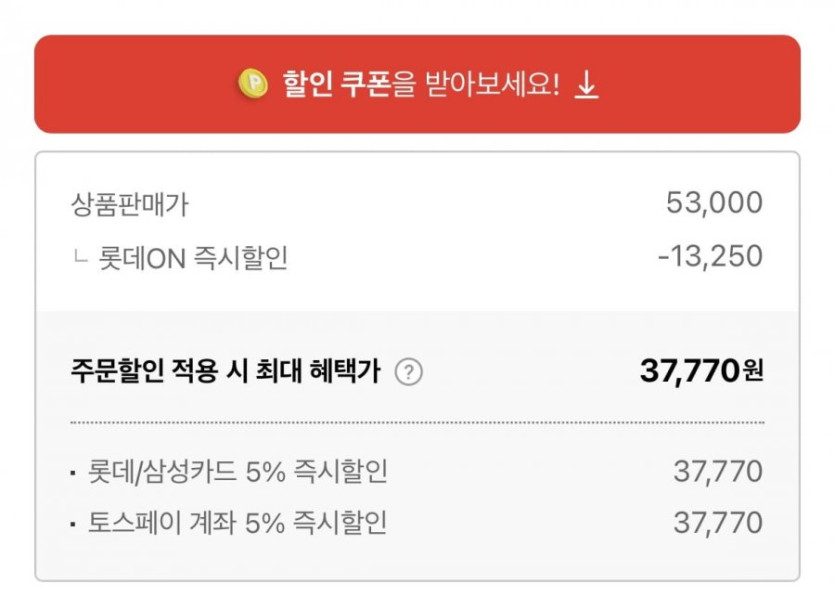The image size is (835, 597).
Task: Click the bold 할인 쿠폰 text on the banner
Action: pos(336,85)
